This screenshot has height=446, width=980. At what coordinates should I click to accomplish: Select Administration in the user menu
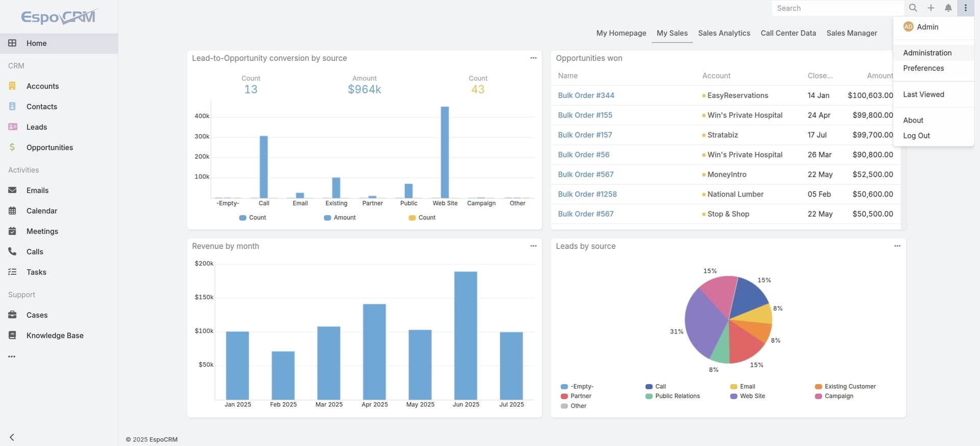pyautogui.click(x=934, y=53)
